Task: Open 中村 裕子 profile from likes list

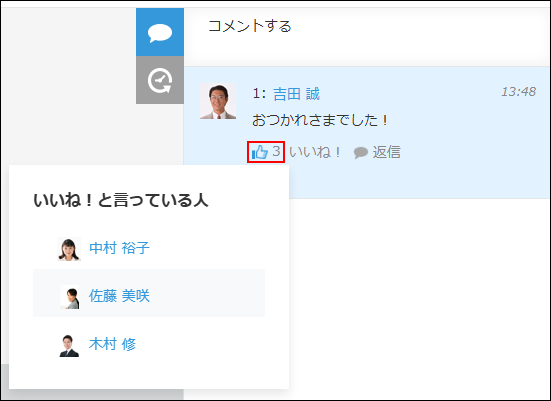Action: click(x=119, y=248)
